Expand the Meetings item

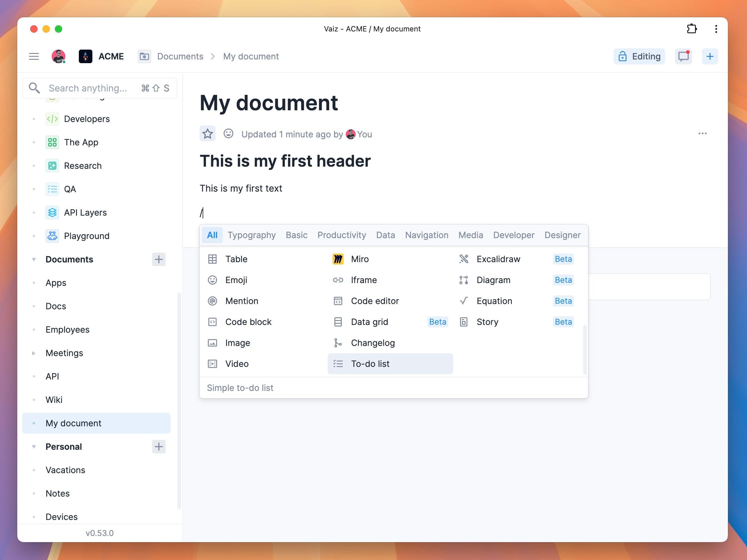(x=34, y=353)
